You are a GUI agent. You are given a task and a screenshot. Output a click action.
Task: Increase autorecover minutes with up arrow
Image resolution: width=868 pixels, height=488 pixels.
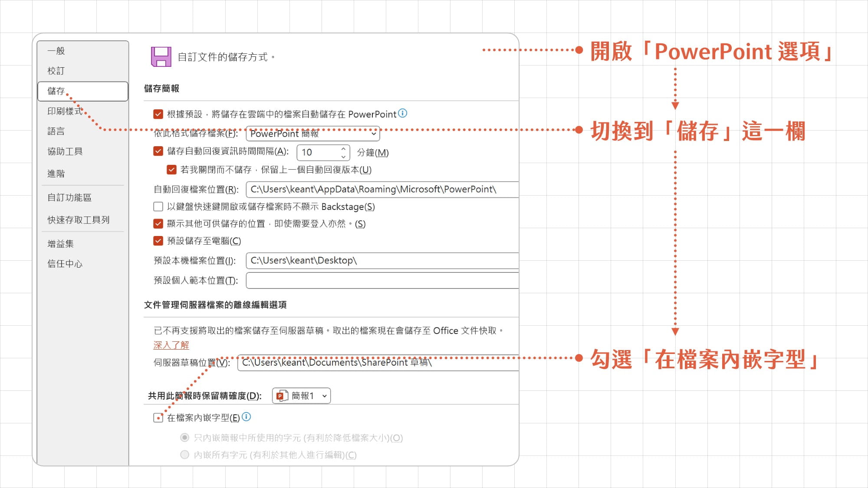point(343,149)
